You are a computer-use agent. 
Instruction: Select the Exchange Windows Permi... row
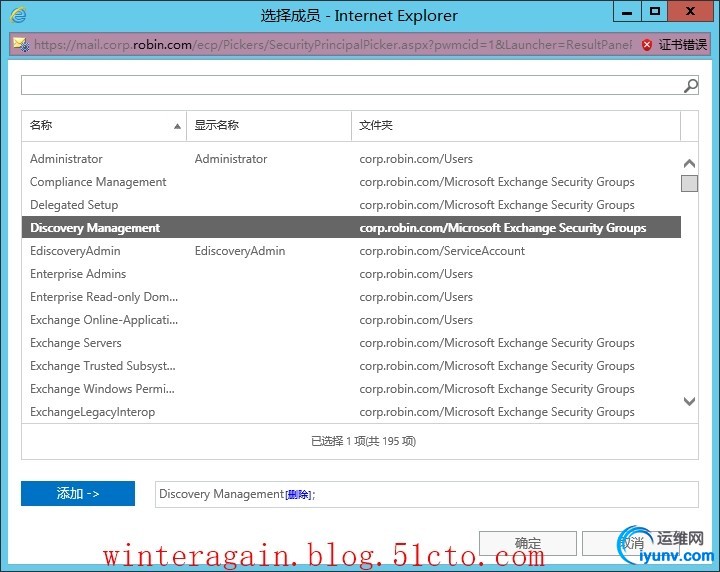pyautogui.click(x=351, y=388)
